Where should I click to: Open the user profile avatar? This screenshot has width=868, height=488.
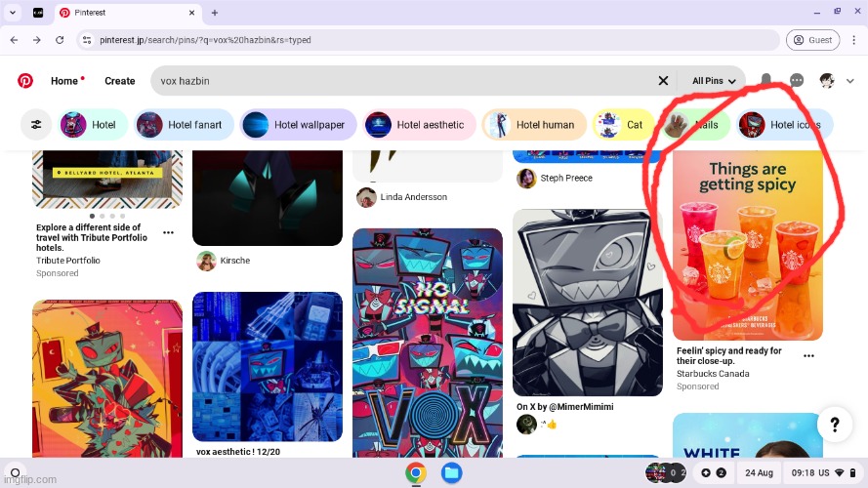(x=826, y=81)
